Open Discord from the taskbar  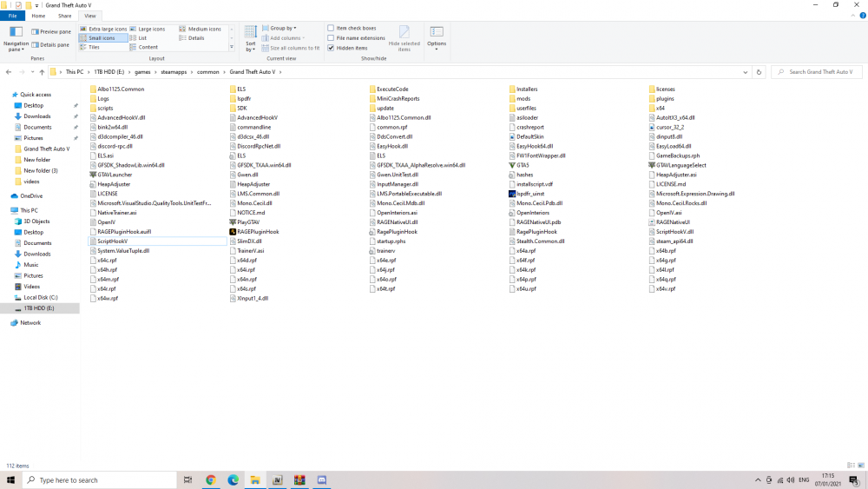click(x=322, y=480)
